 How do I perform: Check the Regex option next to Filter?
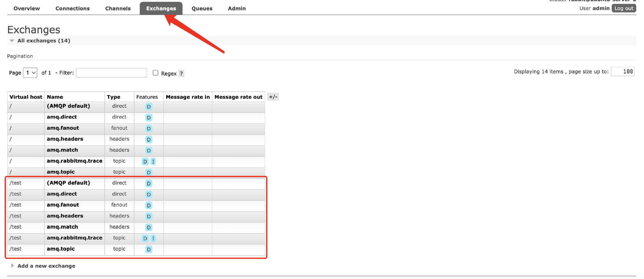click(x=155, y=73)
